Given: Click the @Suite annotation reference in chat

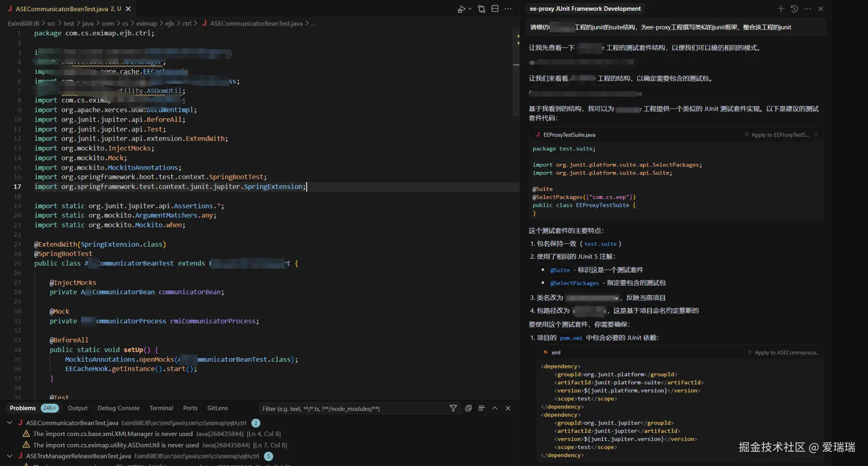Looking at the screenshot, I should [560, 270].
